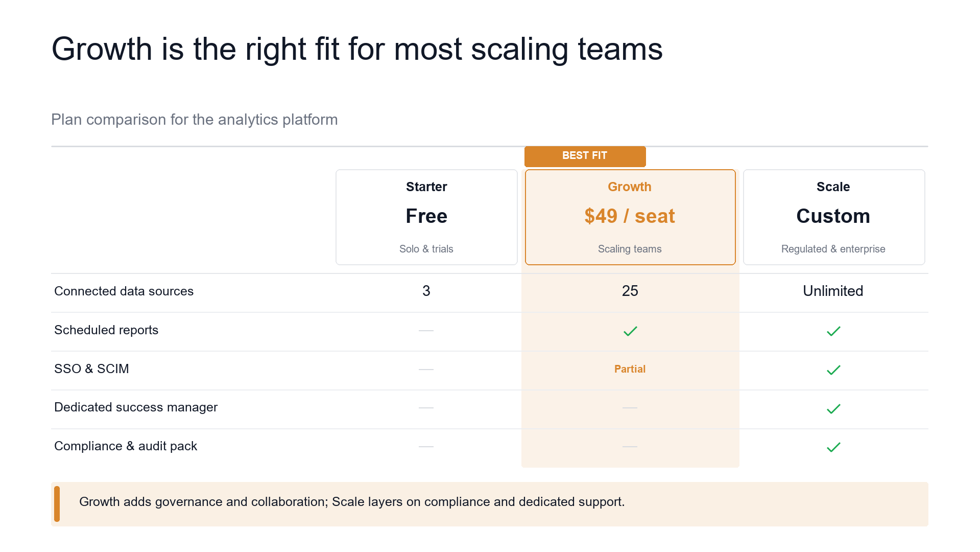The width and height of the screenshot is (980, 552).
Task: Click the Starter dash for Compliance & audit pack
Action: click(x=426, y=447)
